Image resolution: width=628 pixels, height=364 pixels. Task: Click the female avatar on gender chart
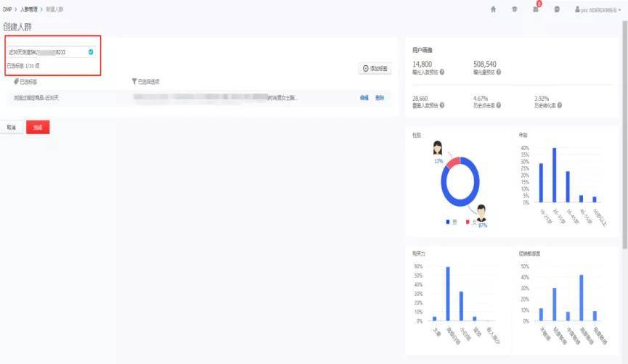click(x=438, y=148)
